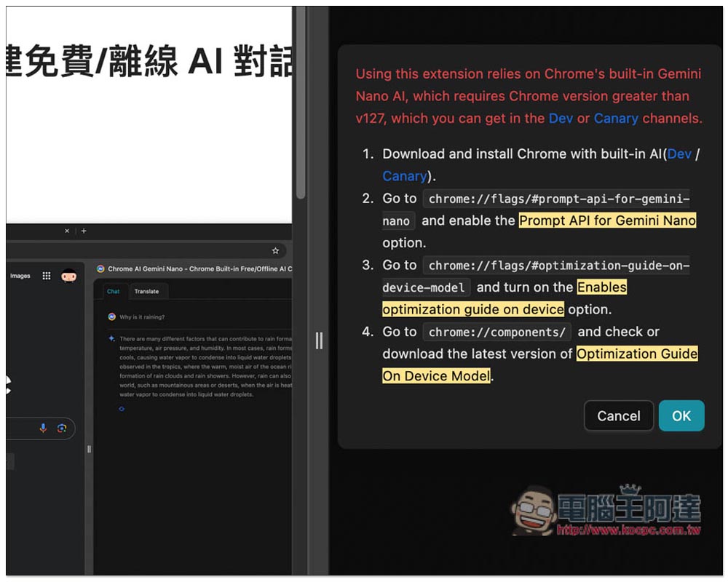Click the highlighted 'optimization guide on device' text
728x582 pixels.
pos(473,310)
